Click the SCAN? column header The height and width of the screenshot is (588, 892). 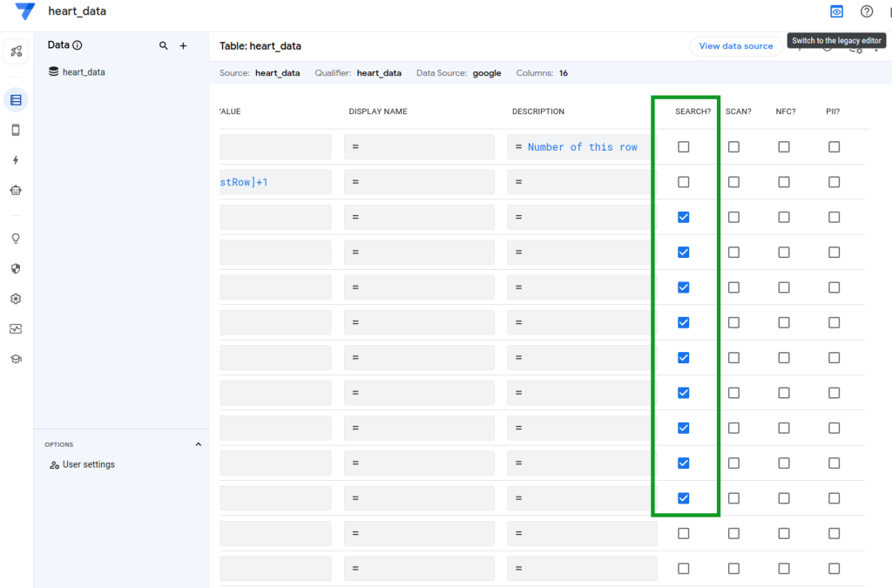pyautogui.click(x=739, y=112)
